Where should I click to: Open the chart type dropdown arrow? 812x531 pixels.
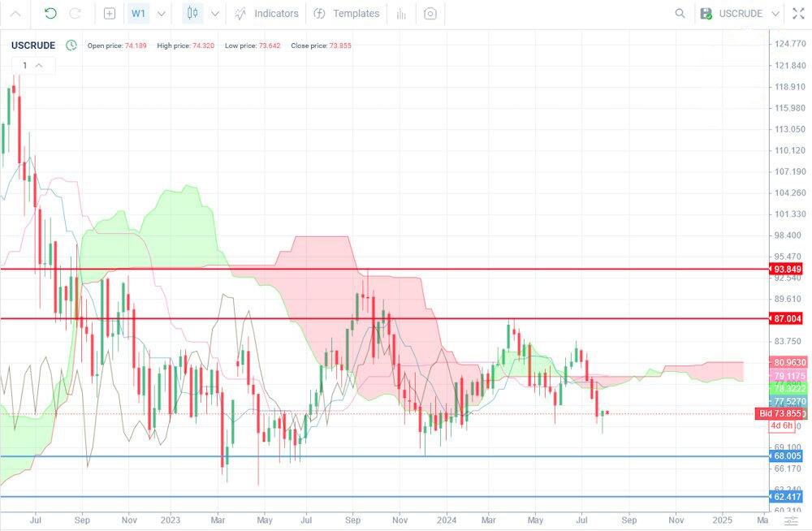pos(215,14)
